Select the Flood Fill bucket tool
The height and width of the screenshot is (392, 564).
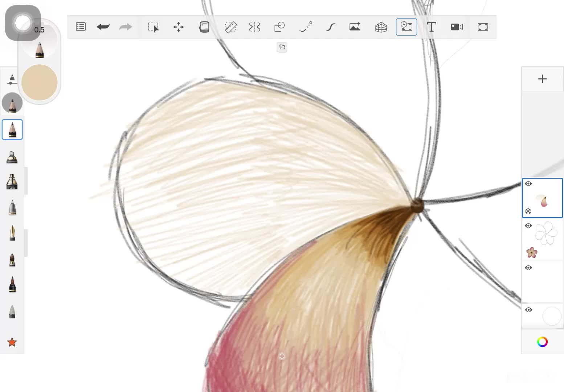click(204, 27)
